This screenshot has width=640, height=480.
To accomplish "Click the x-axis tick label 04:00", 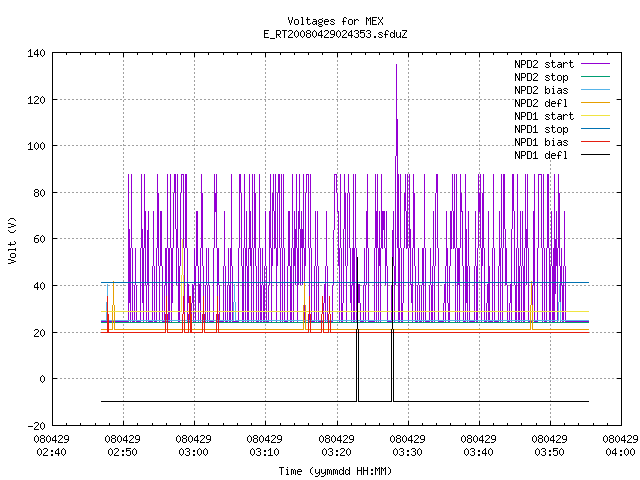I will click(620, 452).
